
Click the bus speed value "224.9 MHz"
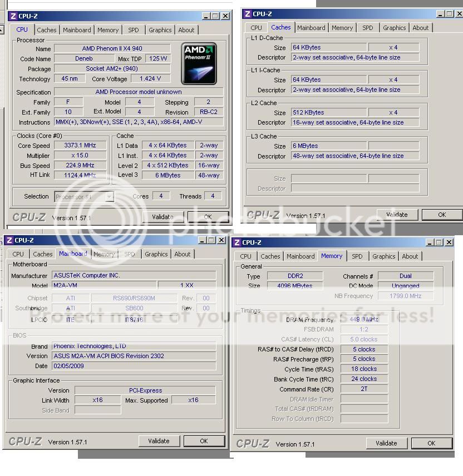click(80, 166)
